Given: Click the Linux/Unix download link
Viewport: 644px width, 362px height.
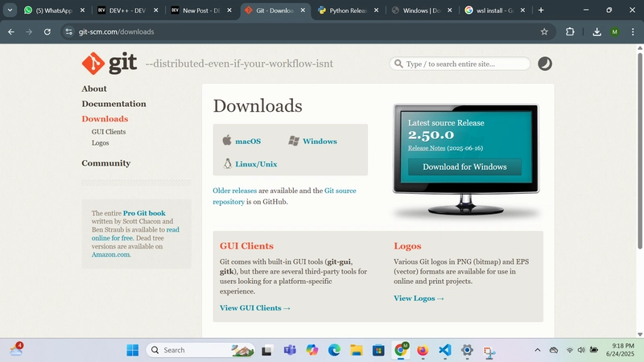Looking at the screenshot, I should pyautogui.click(x=256, y=164).
